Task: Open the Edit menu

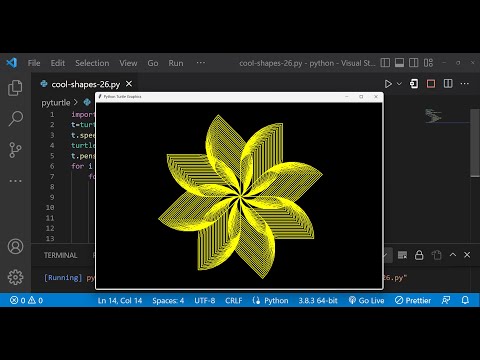Action: click(58, 63)
